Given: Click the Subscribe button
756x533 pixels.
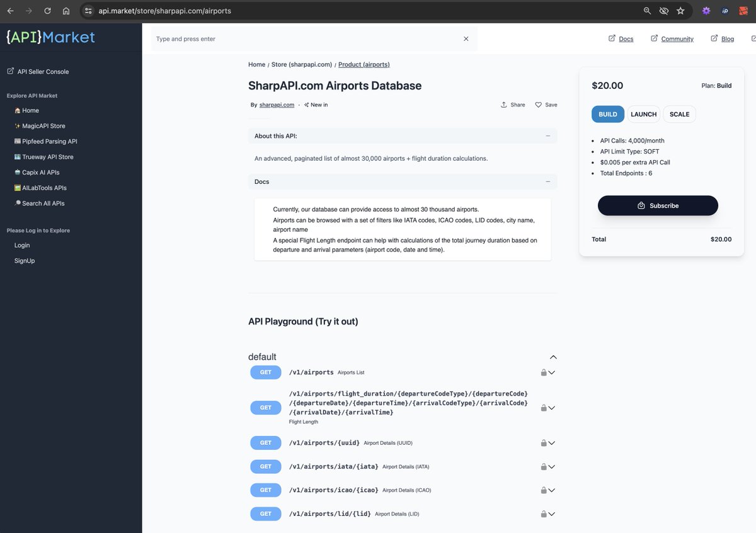Looking at the screenshot, I should click(658, 205).
